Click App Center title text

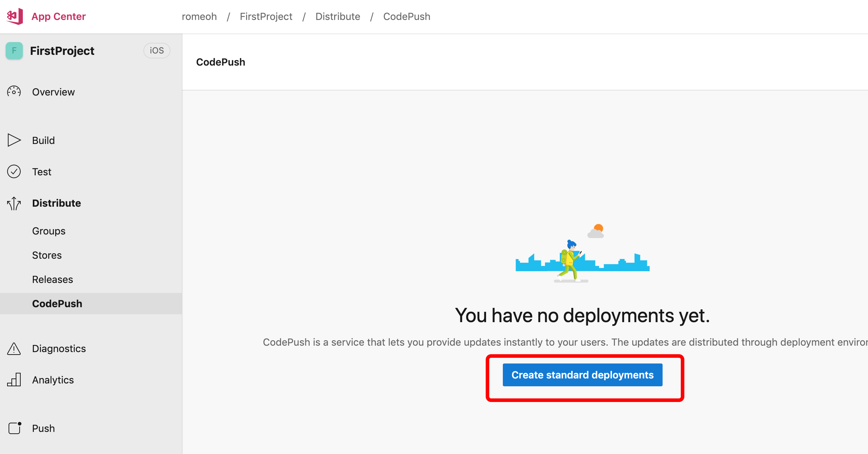pyautogui.click(x=58, y=16)
